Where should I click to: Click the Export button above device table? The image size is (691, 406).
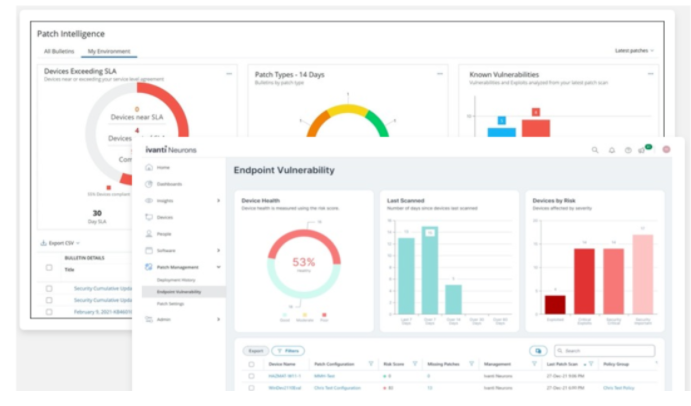point(255,351)
